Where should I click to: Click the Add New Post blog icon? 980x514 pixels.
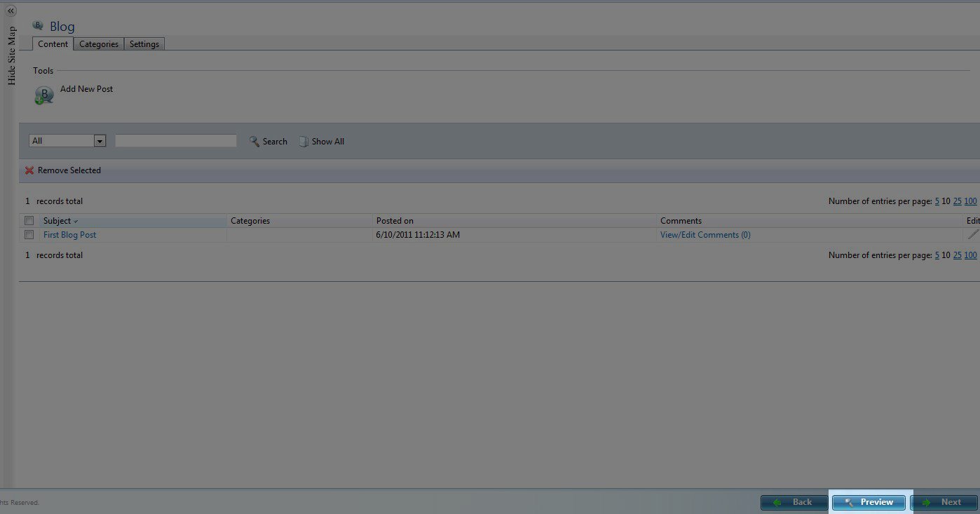pyautogui.click(x=43, y=96)
